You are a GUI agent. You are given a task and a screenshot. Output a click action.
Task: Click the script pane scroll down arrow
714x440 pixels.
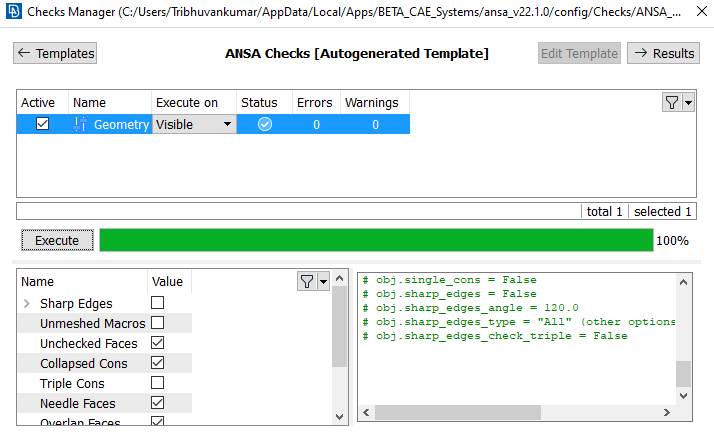[x=683, y=395]
